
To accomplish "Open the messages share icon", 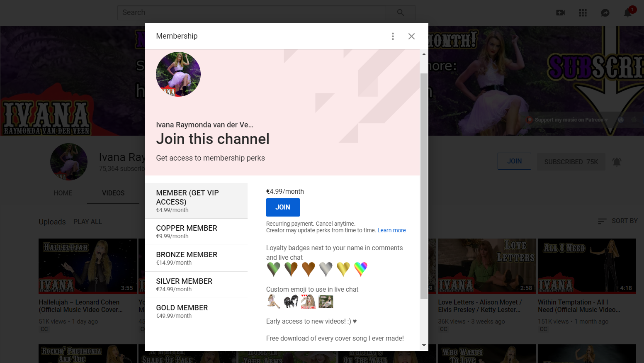I will 605,13.
